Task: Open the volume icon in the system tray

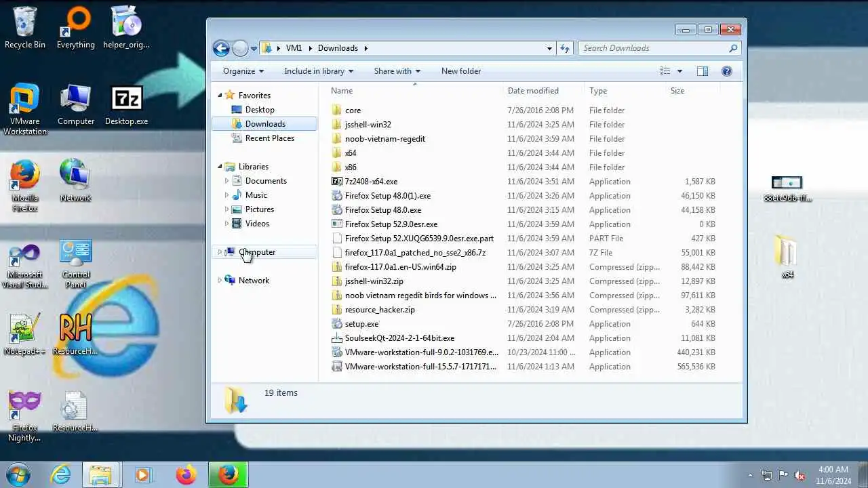Action: point(800,475)
